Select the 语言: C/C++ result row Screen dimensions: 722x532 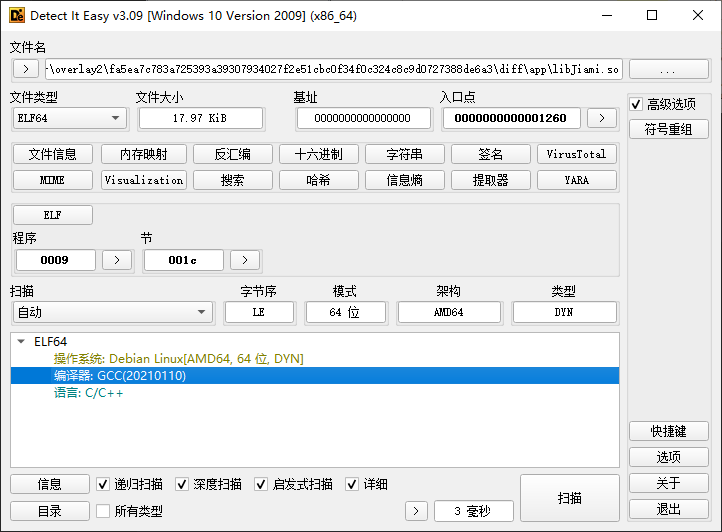pos(89,393)
